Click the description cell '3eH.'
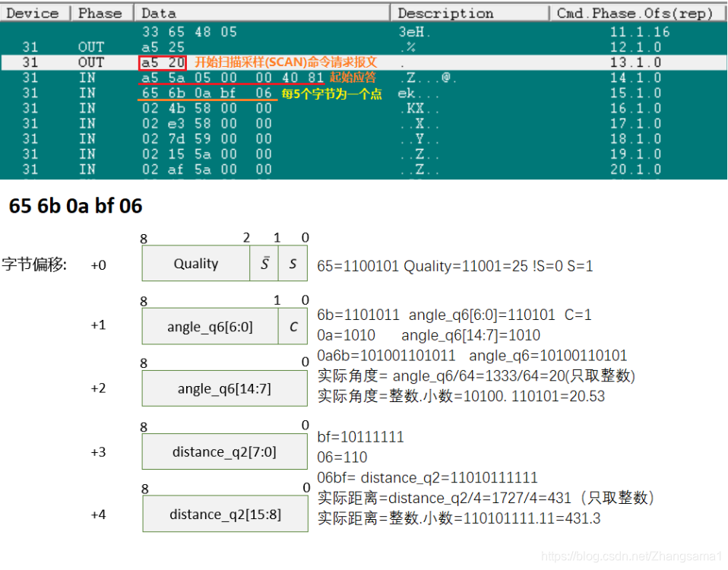 (x=414, y=32)
